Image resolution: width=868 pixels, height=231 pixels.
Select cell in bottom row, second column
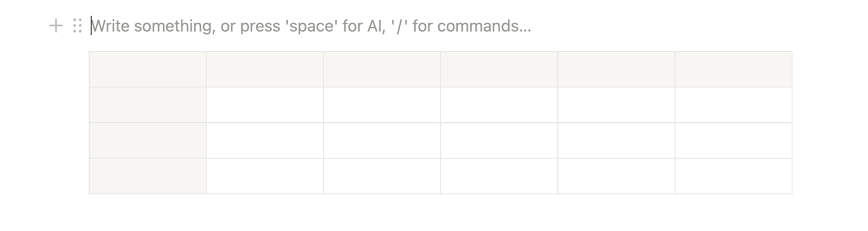coord(264,176)
